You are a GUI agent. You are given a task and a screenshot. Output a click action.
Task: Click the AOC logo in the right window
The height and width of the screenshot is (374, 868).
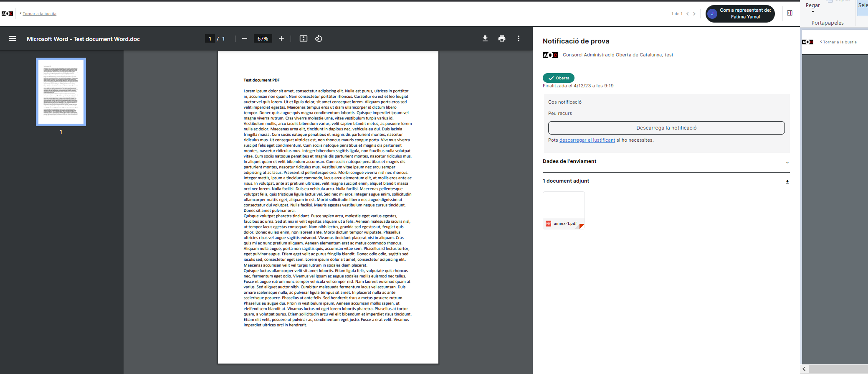807,42
